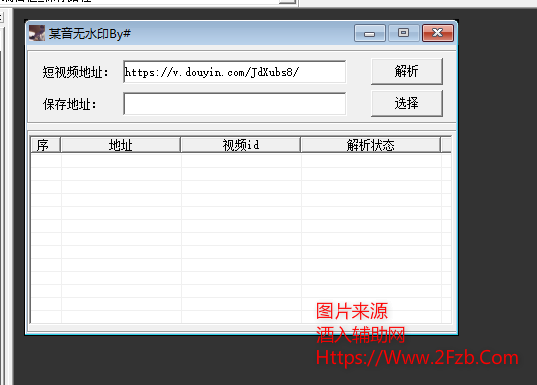Sort by the 序 column header

coord(45,145)
